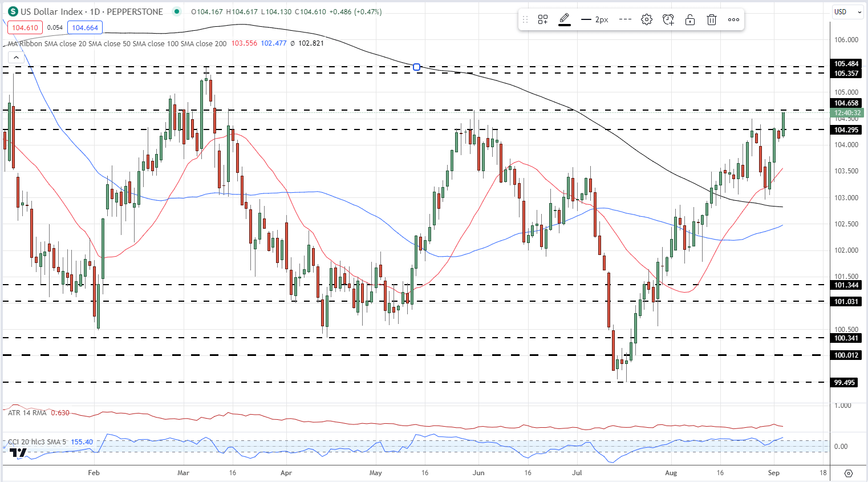The image size is (868, 482).
Task: Collapse the indicator legend with chevron
Action: point(16,57)
